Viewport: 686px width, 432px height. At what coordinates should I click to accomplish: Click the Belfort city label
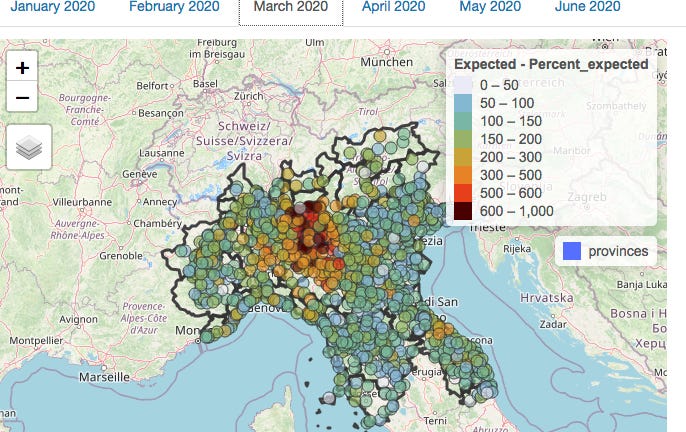coord(152,86)
